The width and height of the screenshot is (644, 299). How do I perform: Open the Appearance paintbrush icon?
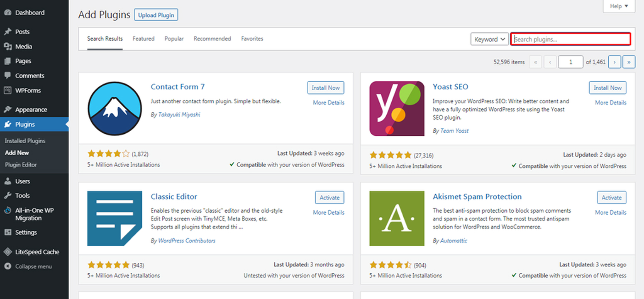[8, 109]
